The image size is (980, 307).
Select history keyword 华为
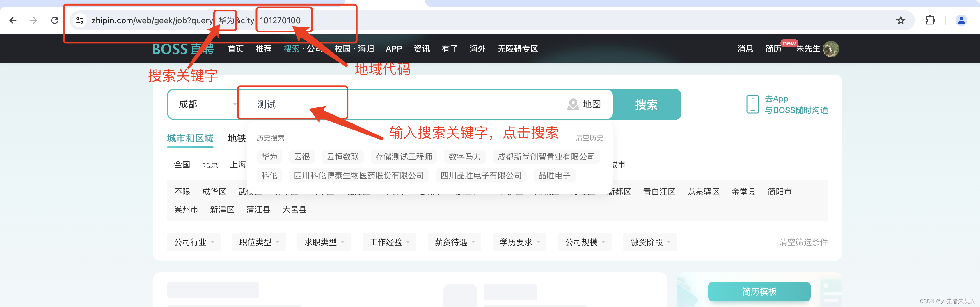click(x=269, y=156)
